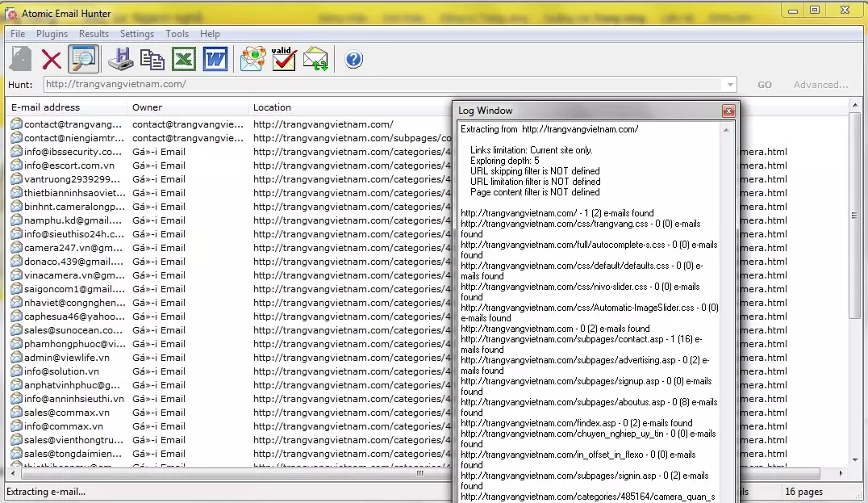Click the Save to disk icon

click(120, 59)
